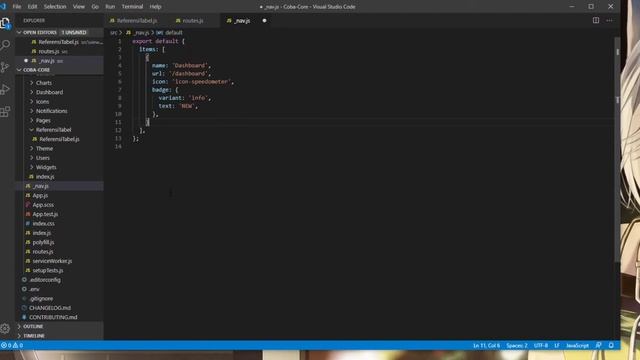Open index.js below Widgets folder
Viewport: 640px width, 360px height.
click(x=60, y=177)
